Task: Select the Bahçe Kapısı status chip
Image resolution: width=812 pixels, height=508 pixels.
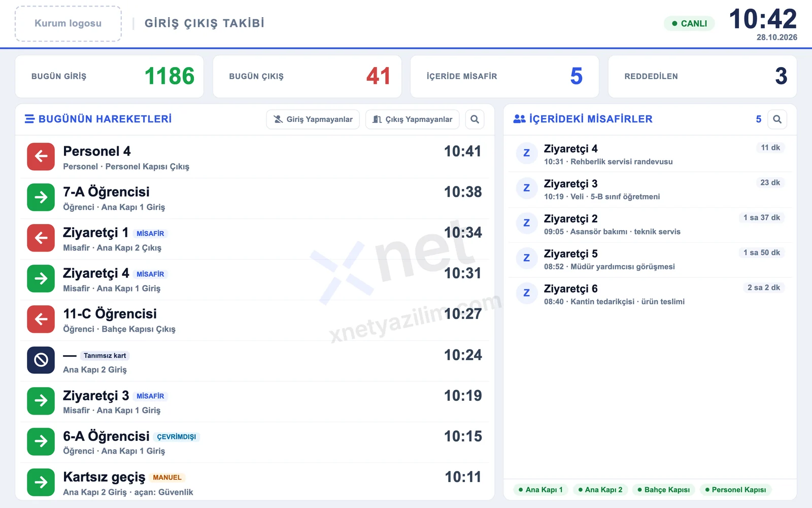Action: point(664,490)
